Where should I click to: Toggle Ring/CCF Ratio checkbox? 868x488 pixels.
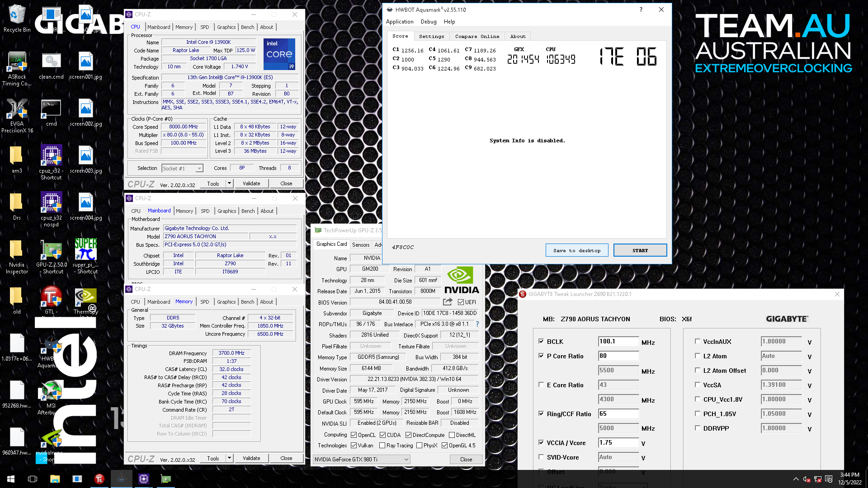coord(541,413)
